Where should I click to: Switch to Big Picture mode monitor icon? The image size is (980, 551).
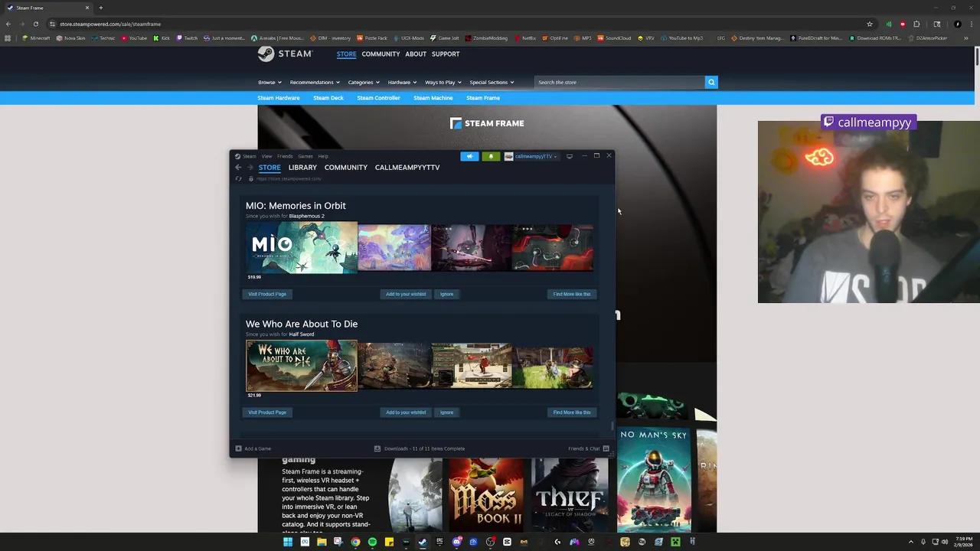(569, 156)
